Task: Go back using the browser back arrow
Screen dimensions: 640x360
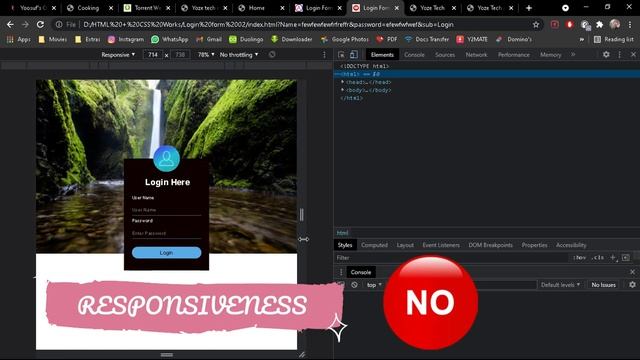Action: point(10,24)
